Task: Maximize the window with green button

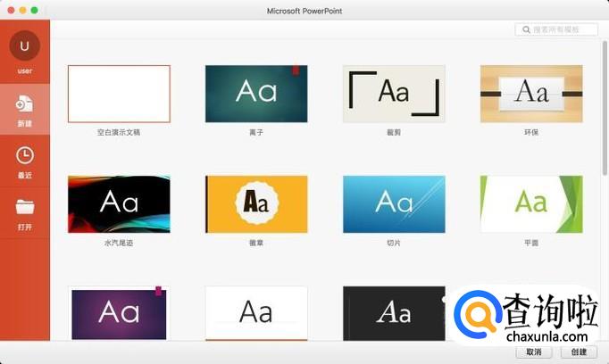Action: point(35,11)
